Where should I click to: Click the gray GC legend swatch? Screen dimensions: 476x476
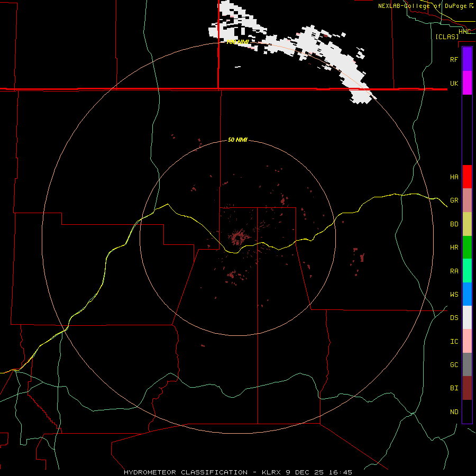click(x=467, y=364)
